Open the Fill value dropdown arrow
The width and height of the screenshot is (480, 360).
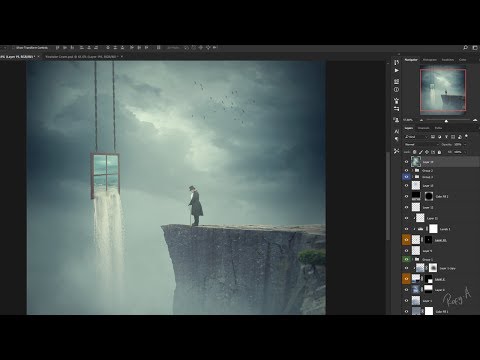tap(465, 152)
